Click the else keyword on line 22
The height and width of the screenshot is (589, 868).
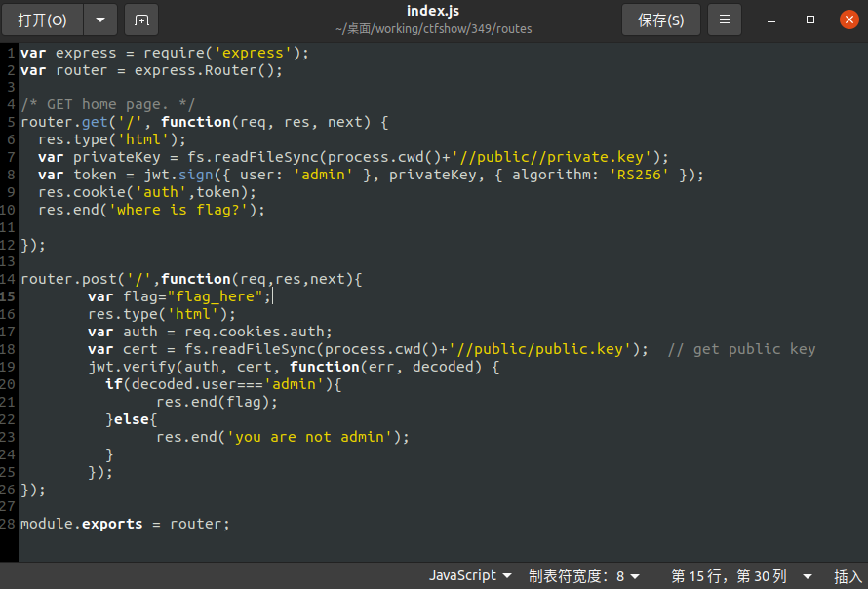tap(132, 419)
